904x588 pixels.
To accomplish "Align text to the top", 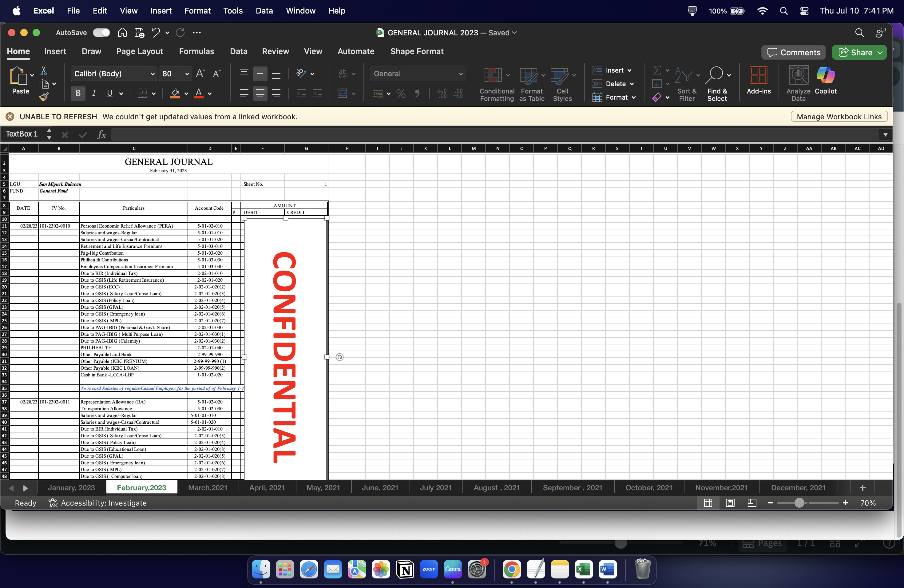I will coord(244,73).
